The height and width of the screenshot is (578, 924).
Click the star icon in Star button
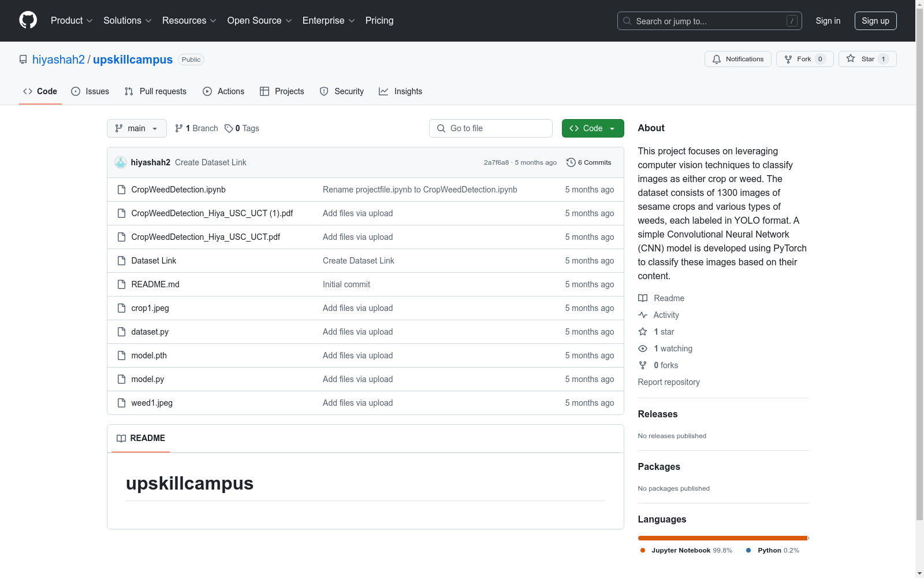(851, 58)
